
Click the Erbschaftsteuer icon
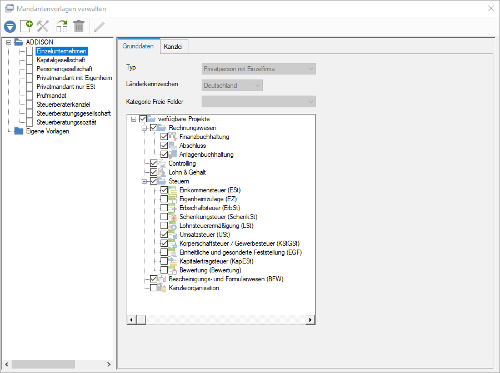click(172, 208)
